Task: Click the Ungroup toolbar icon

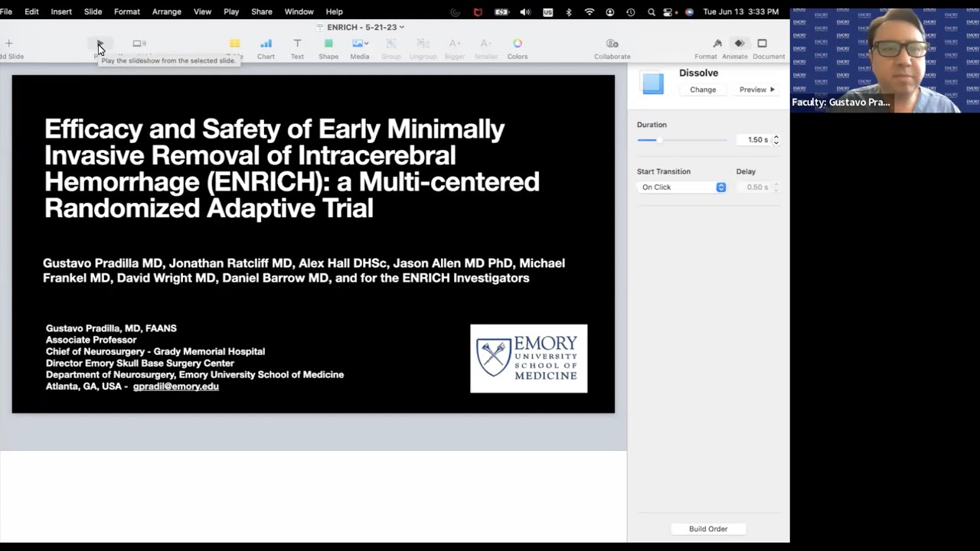Action: coord(423,44)
